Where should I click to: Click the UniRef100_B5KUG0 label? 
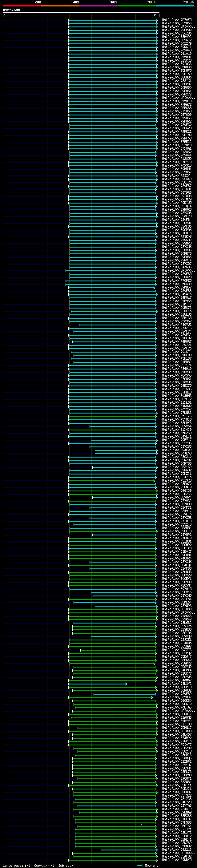click(x=177, y=67)
